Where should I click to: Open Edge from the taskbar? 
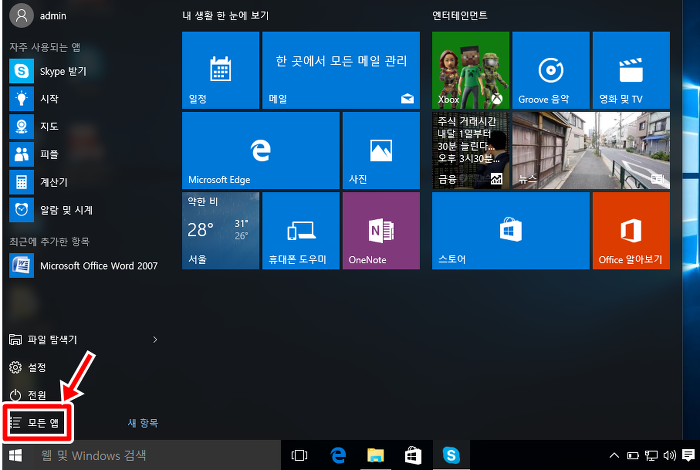click(338, 455)
